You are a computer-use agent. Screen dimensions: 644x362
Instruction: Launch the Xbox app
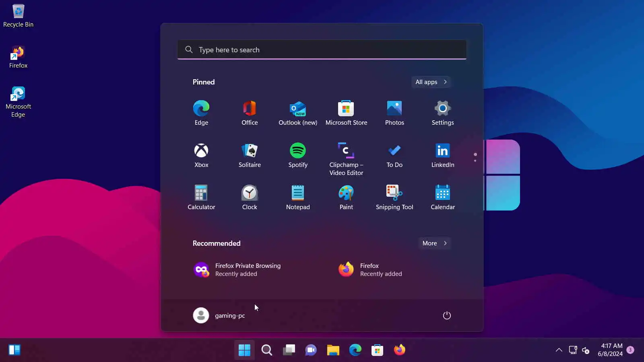point(201,155)
